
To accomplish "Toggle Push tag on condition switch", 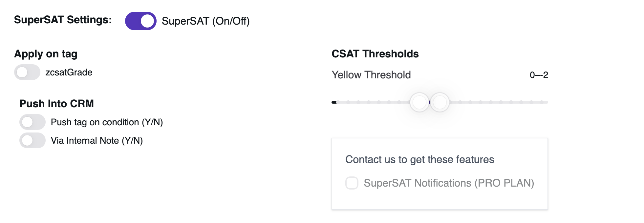I will click(x=32, y=122).
